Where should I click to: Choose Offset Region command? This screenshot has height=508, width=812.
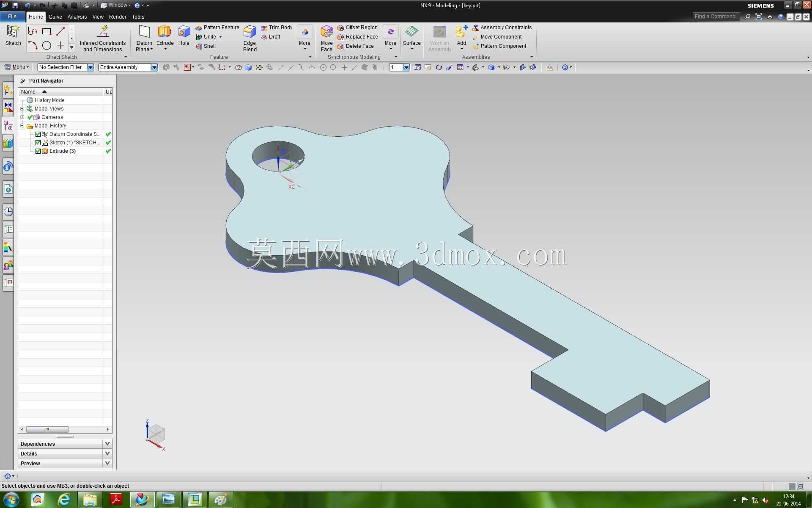[x=357, y=28]
